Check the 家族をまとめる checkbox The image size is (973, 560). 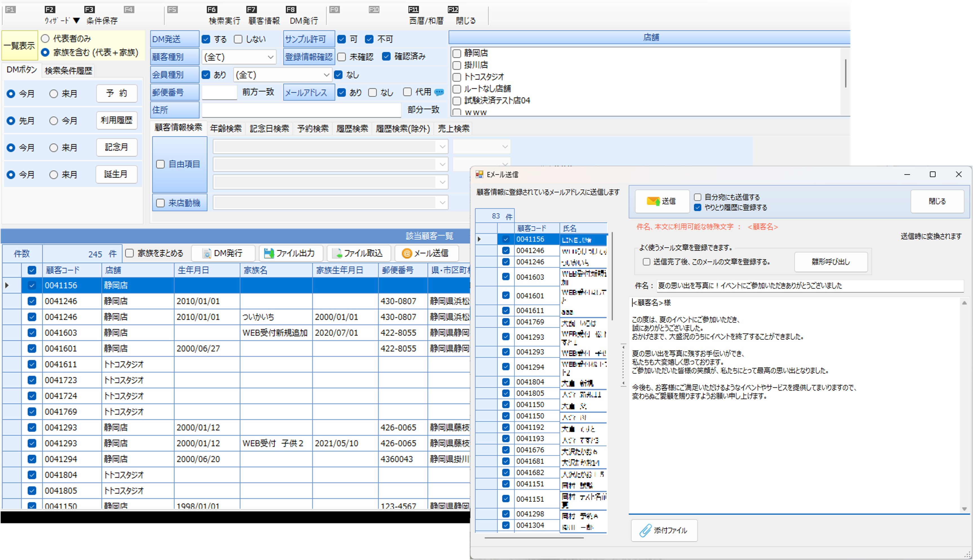130,253
